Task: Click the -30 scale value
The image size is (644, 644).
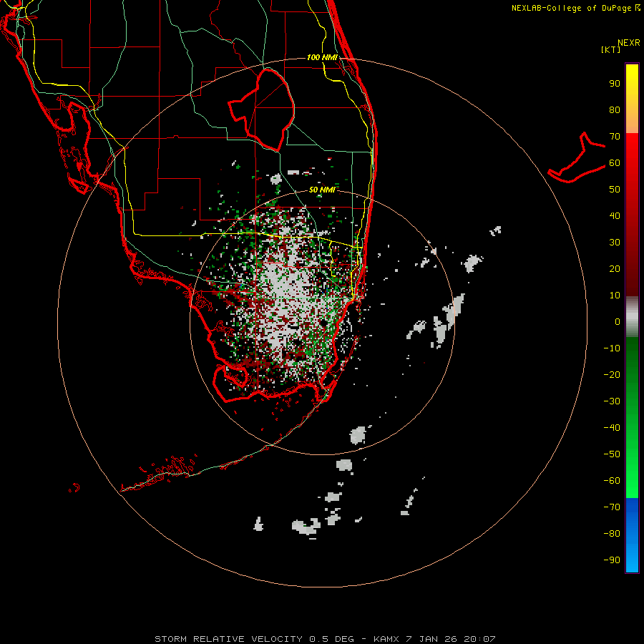Action: pos(612,401)
